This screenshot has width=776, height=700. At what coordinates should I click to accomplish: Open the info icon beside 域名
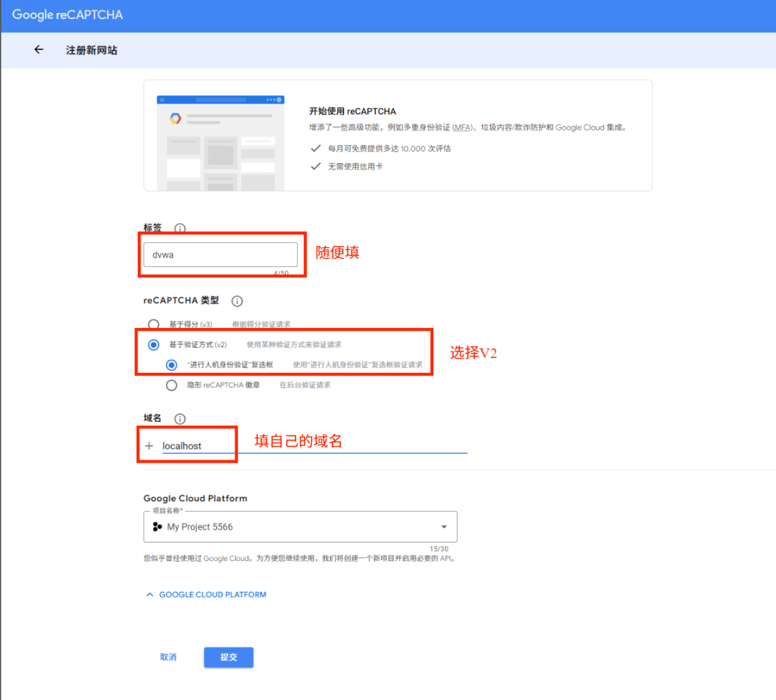click(x=180, y=419)
